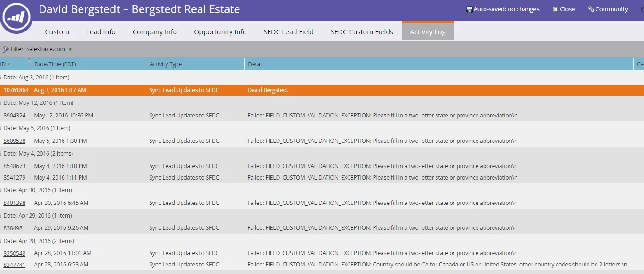Click the ID column sort arrow

(x=8, y=64)
